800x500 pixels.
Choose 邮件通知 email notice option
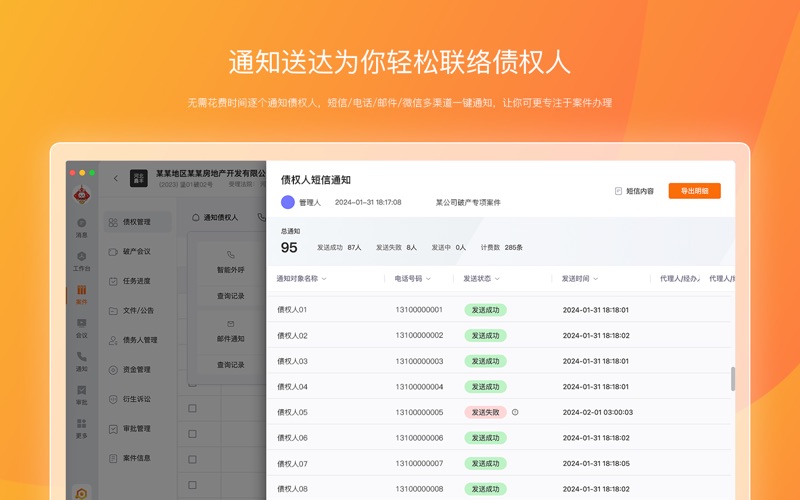pyautogui.click(x=231, y=332)
